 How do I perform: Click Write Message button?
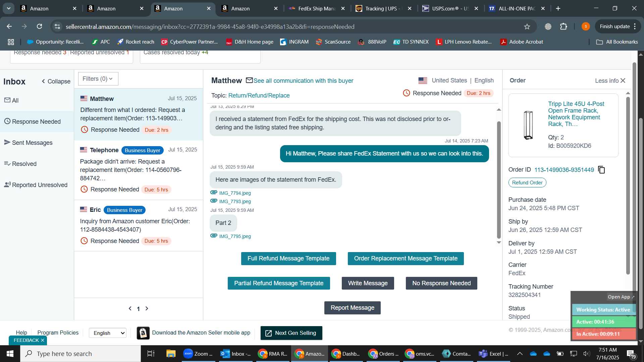pyautogui.click(x=368, y=283)
